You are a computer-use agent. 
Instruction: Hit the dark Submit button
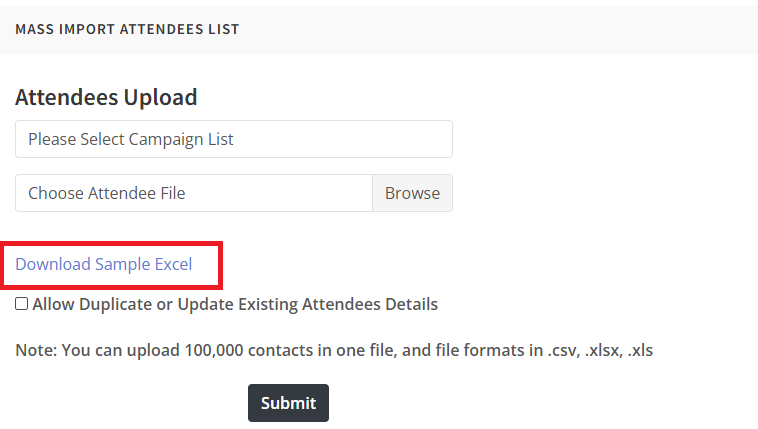[288, 403]
